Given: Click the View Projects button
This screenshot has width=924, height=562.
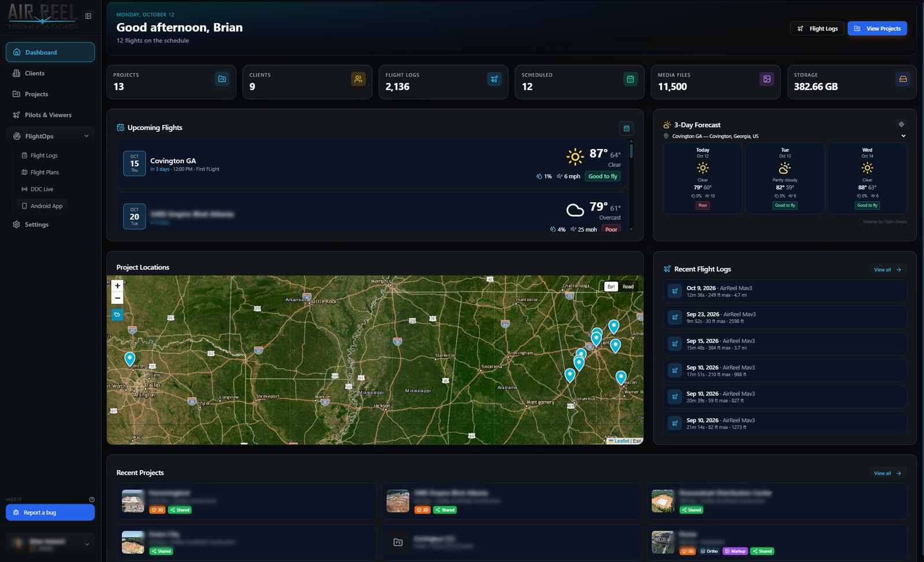Looking at the screenshot, I should click(x=877, y=28).
